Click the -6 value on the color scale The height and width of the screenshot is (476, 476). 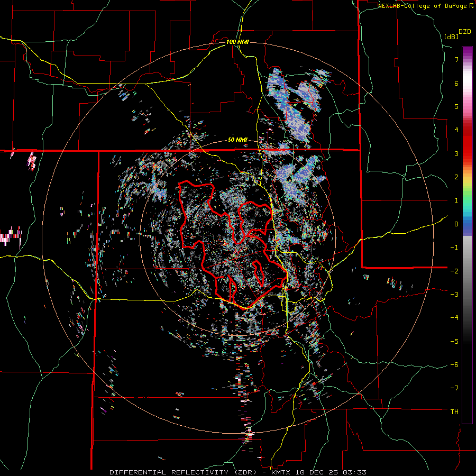click(454, 365)
